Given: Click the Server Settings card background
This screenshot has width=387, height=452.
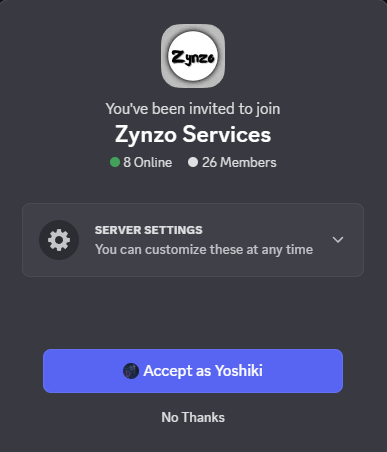Looking at the screenshot, I should (193, 240).
